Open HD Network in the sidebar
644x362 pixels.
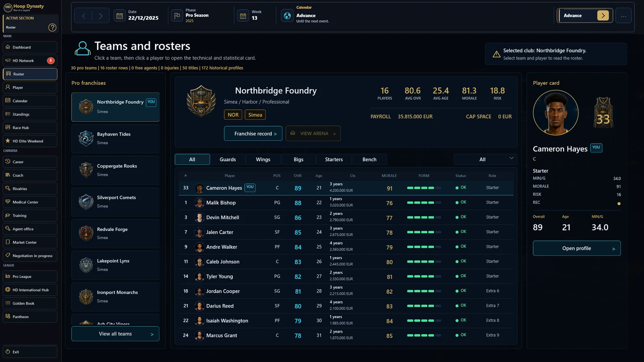pyautogui.click(x=30, y=61)
